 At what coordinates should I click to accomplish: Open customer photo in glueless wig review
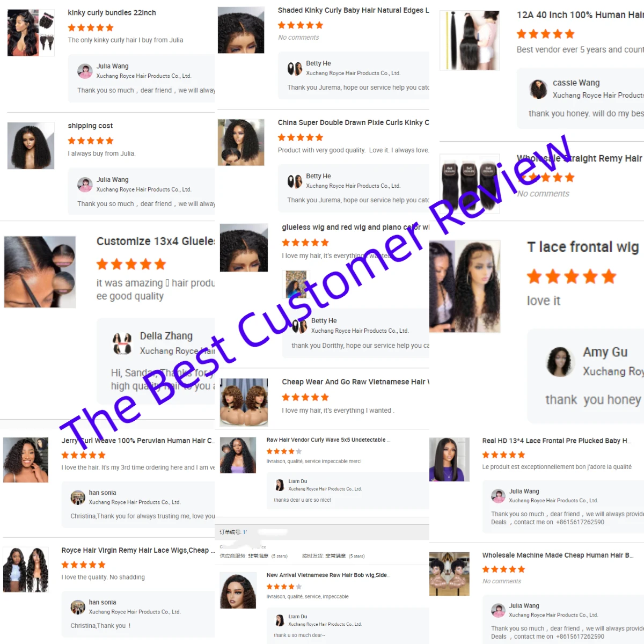296,284
